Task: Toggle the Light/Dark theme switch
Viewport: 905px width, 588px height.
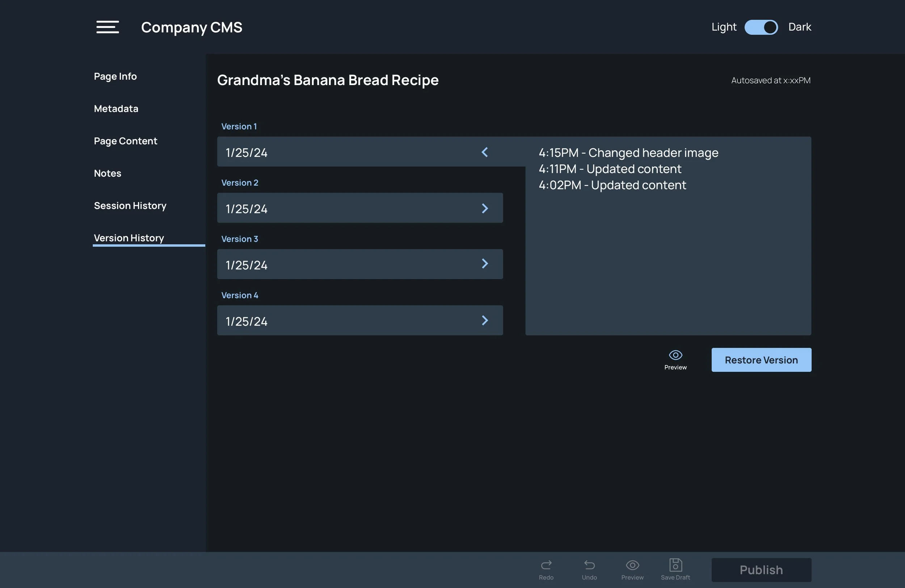Action: click(x=761, y=27)
